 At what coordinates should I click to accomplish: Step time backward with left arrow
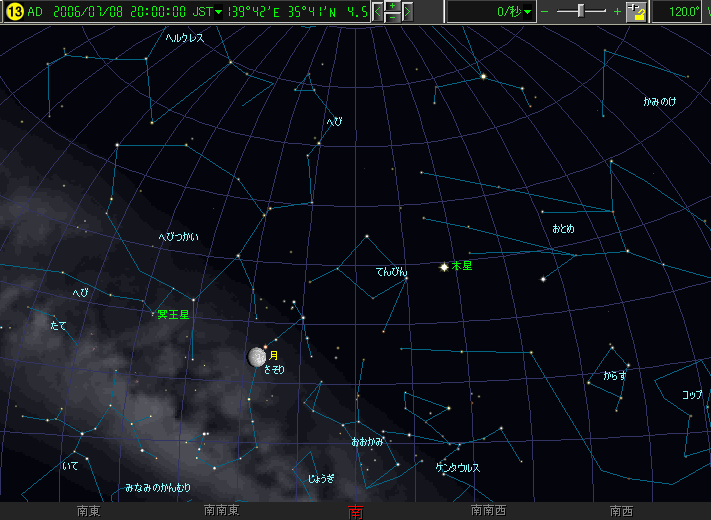(x=378, y=12)
